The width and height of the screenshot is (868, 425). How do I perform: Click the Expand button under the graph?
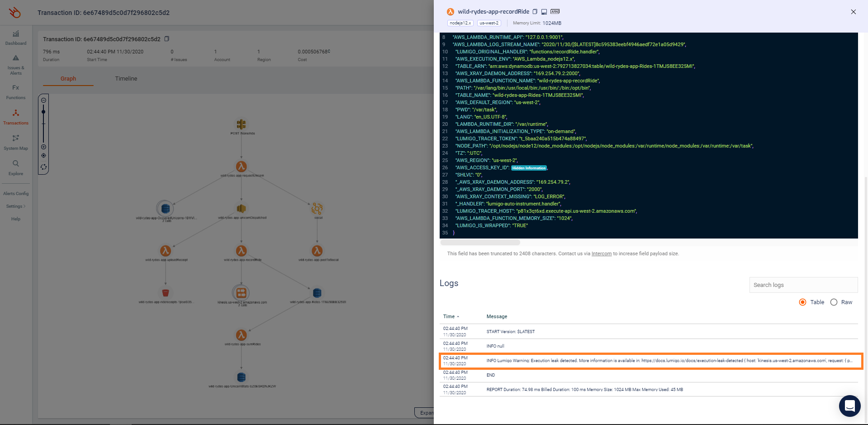[x=425, y=412]
